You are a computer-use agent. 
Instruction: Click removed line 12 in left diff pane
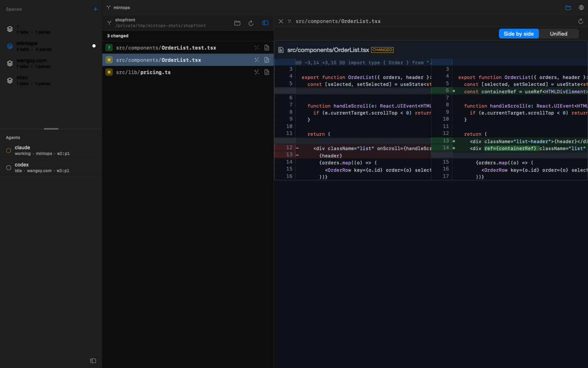[x=353, y=148]
